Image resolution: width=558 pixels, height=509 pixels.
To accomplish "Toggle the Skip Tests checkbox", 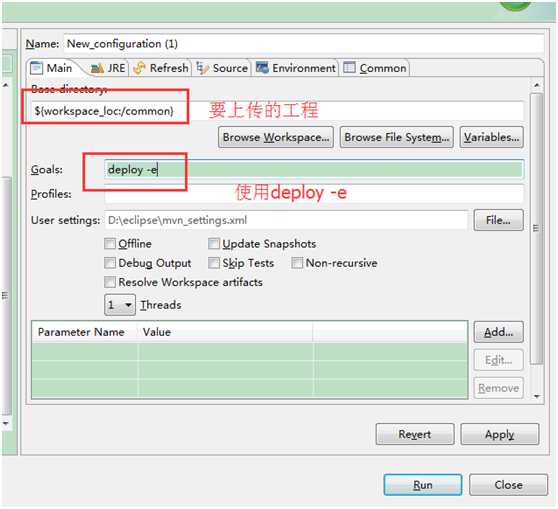I will tap(214, 263).
